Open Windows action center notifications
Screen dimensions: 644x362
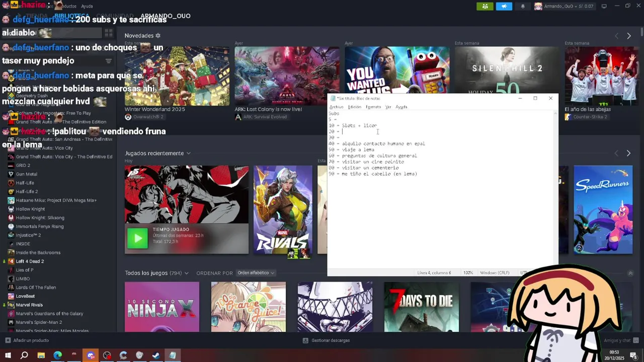pos(633,355)
